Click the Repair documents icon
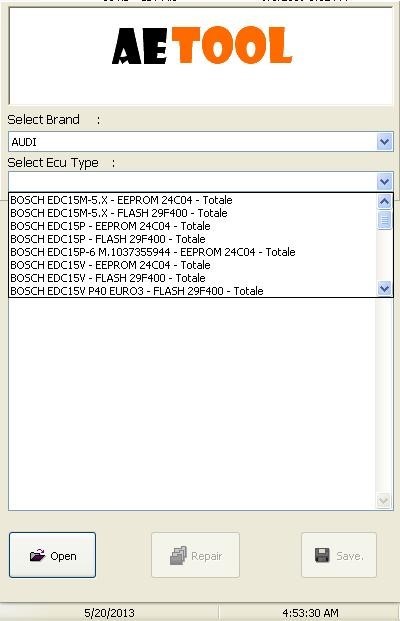The width and height of the screenshot is (400, 621). click(x=178, y=555)
